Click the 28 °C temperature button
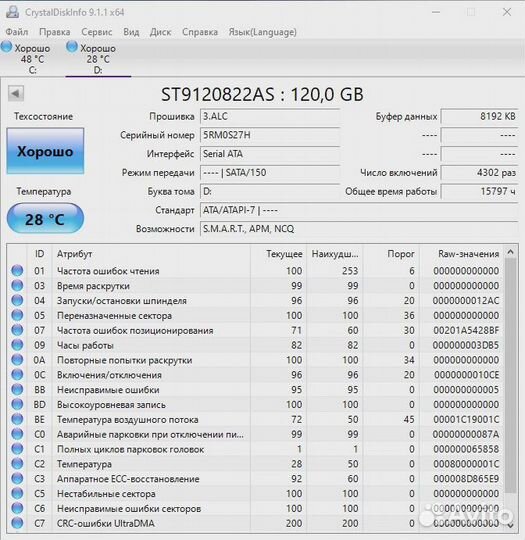Image resolution: width=525 pixels, height=540 pixels. pos(45,219)
